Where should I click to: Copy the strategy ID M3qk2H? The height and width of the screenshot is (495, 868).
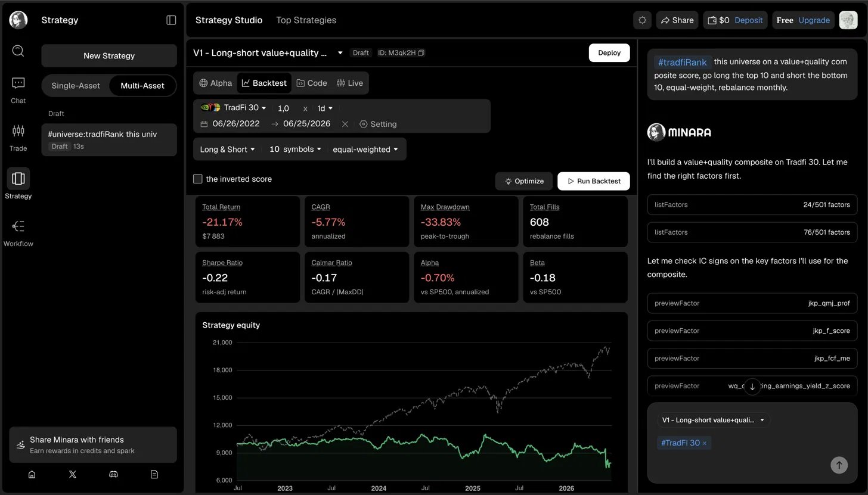pyautogui.click(x=421, y=53)
